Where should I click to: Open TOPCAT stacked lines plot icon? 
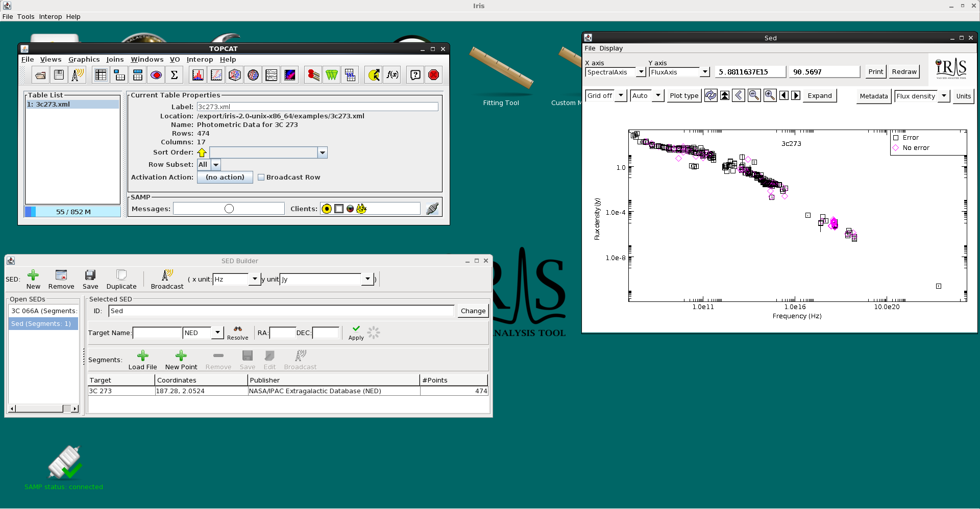click(x=271, y=75)
